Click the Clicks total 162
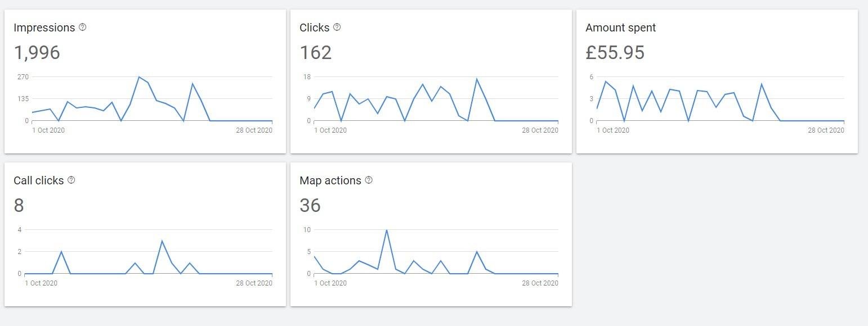The image size is (868, 326). pyautogui.click(x=316, y=52)
